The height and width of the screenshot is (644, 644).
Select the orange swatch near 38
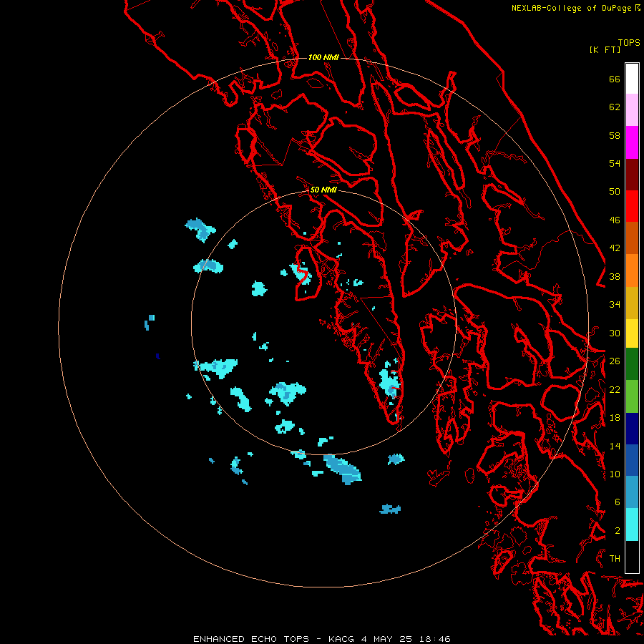[632, 270]
